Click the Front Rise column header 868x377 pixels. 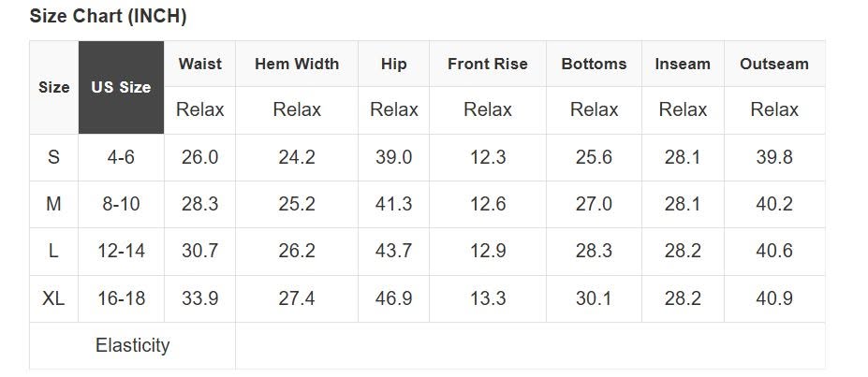[x=488, y=64]
